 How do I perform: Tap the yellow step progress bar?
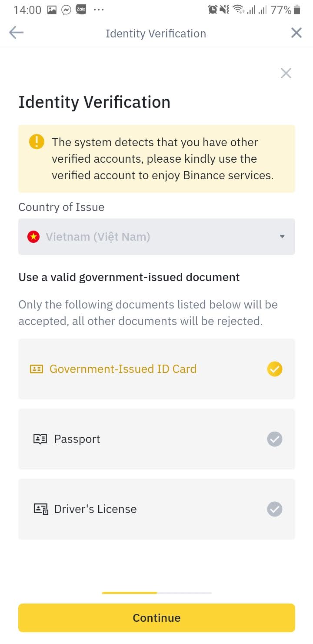point(130,593)
